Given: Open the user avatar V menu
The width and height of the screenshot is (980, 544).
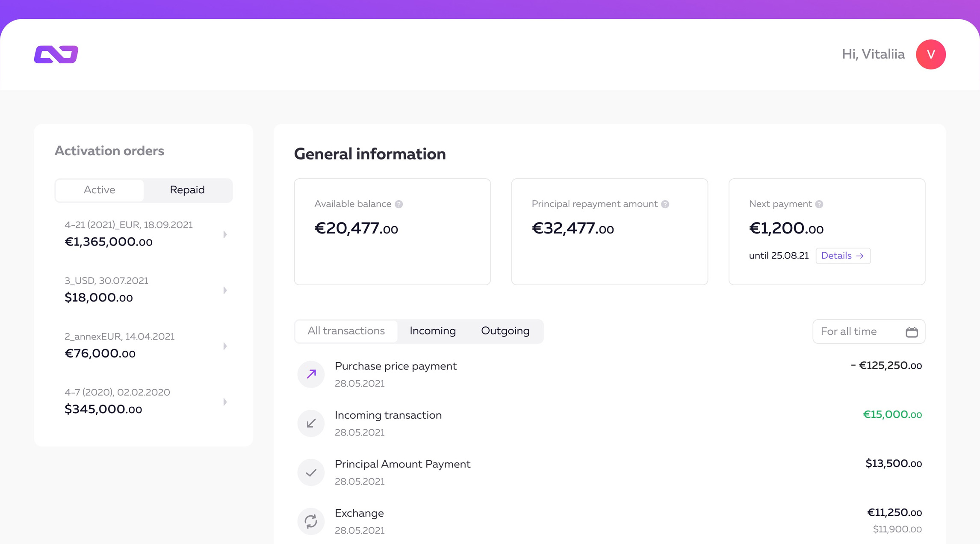Looking at the screenshot, I should [x=930, y=54].
